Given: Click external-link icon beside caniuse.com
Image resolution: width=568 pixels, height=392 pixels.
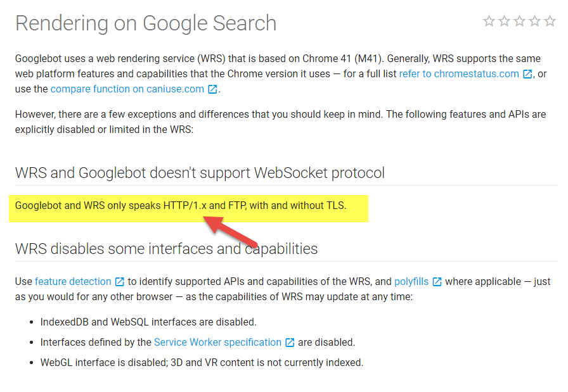Looking at the screenshot, I should pos(212,89).
